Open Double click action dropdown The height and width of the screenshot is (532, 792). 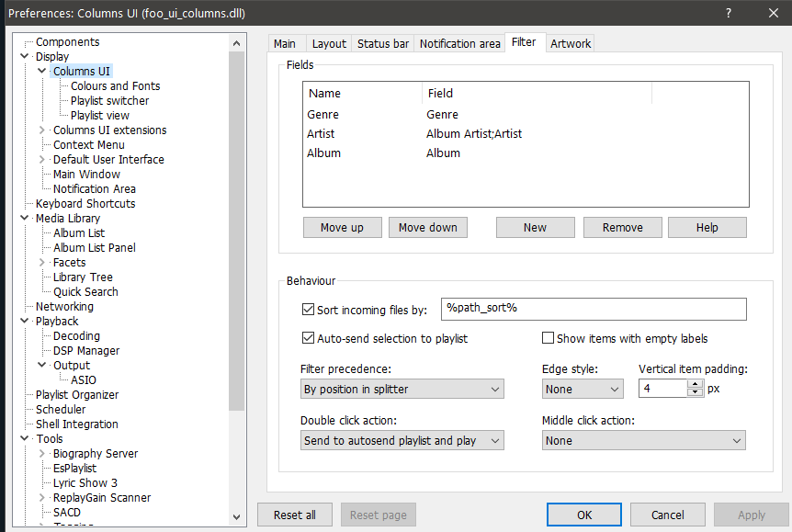coord(402,441)
